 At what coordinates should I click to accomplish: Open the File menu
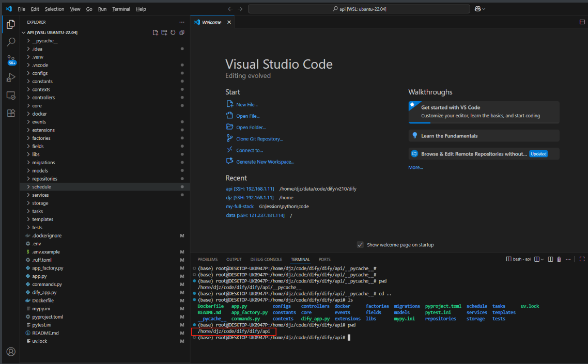pos(21,9)
